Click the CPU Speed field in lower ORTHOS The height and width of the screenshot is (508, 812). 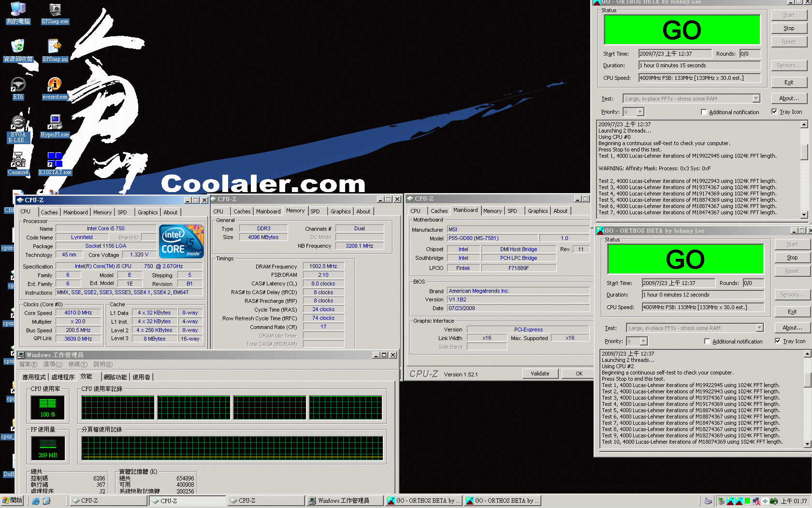[x=703, y=307]
